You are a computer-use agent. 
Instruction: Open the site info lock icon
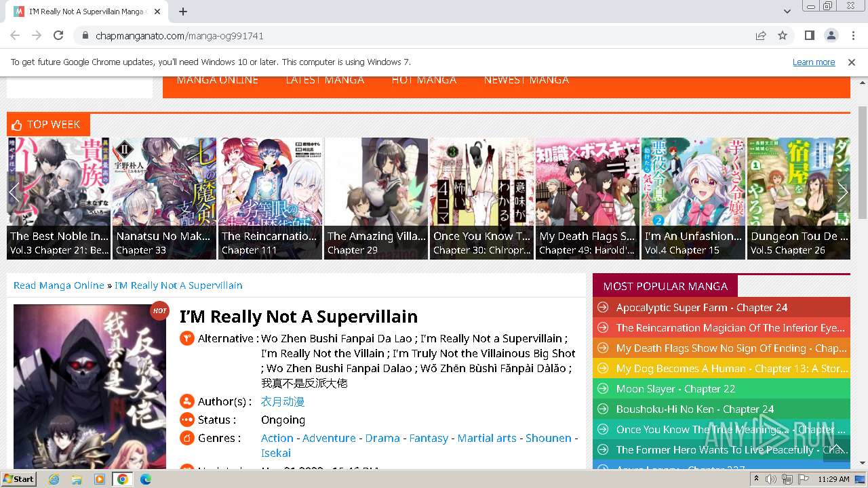tap(85, 35)
